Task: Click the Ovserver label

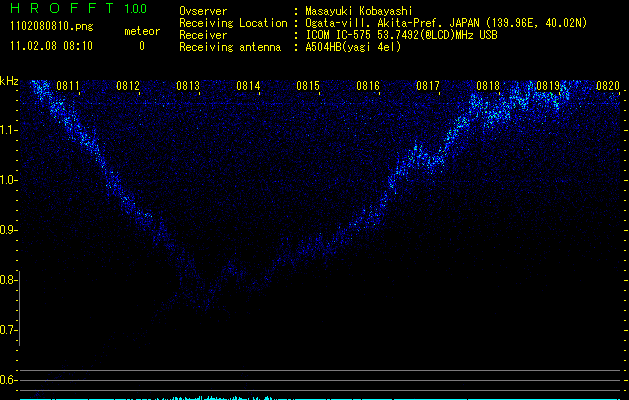Action: coord(203,11)
